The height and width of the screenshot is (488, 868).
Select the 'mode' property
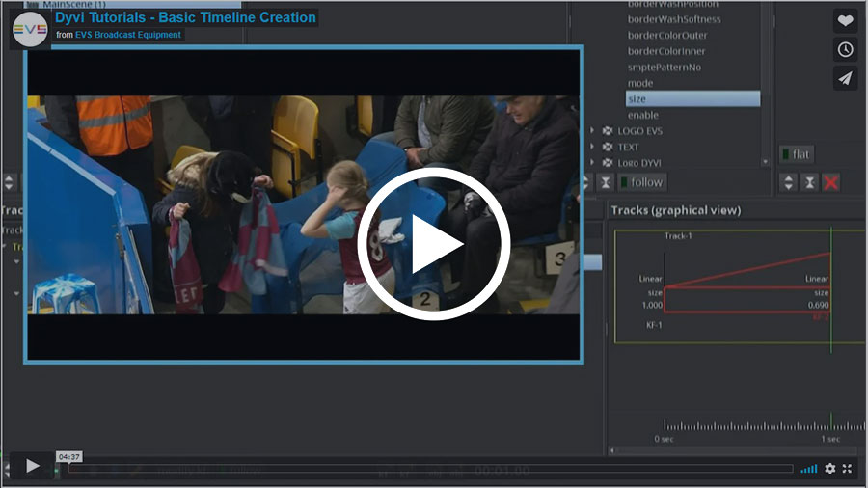(640, 83)
